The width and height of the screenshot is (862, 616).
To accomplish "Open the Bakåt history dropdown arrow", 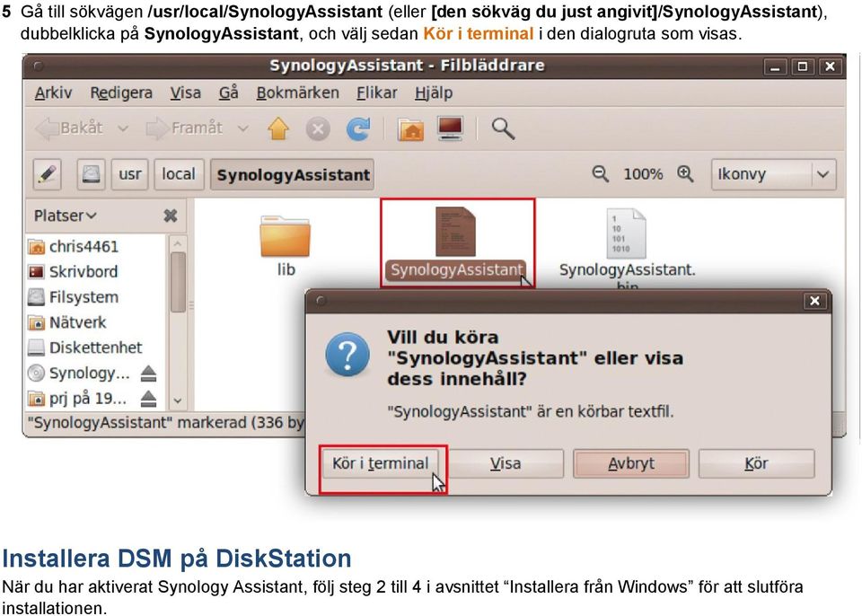I will (123, 129).
